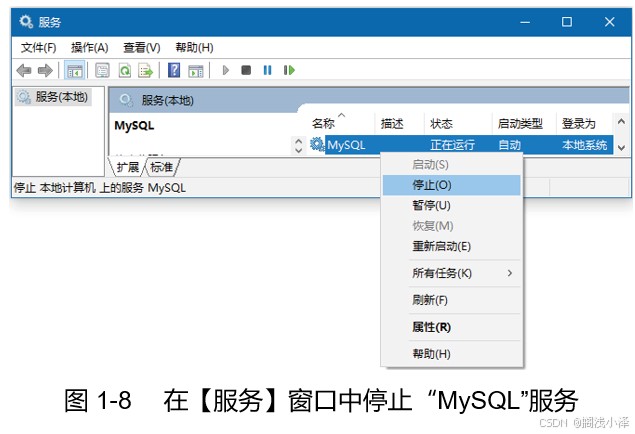Choose 刷新(F) in the context menu
Image resolution: width=635 pixels, height=434 pixels.
point(452,300)
